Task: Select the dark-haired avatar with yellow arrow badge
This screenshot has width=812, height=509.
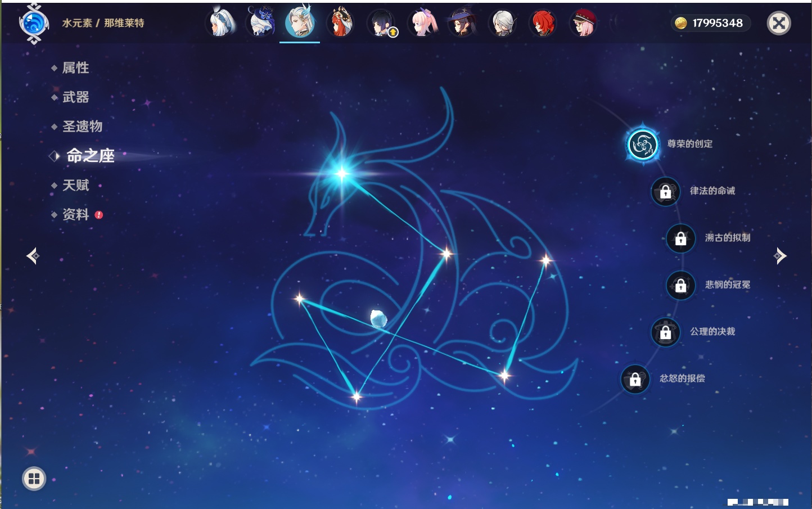Action: (x=382, y=24)
